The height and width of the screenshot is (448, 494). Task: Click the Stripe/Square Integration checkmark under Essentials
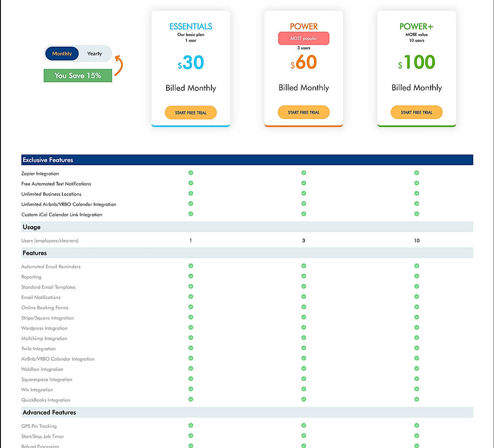pos(191,317)
